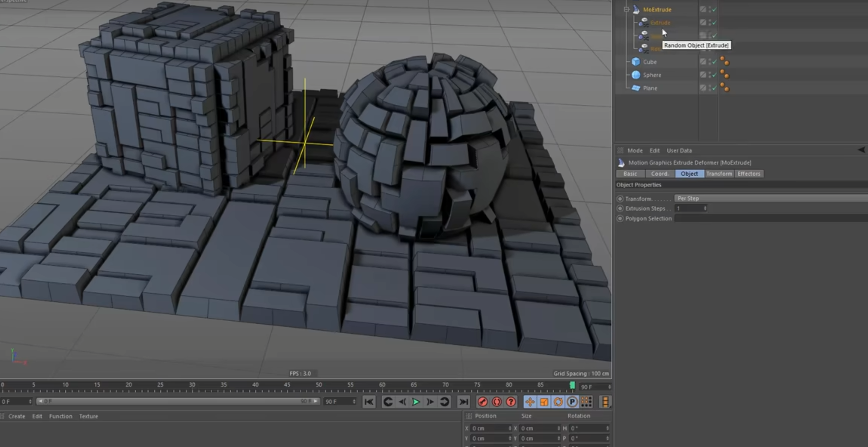Adjust Extrusion Steps stepper arrows
The height and width of the screenshot is (447, 868).
[705, 208]
